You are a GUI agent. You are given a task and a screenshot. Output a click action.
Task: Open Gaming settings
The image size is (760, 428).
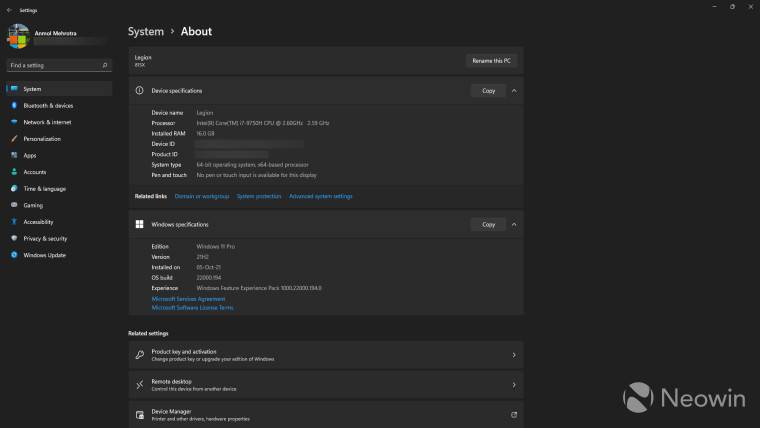coord(59,205)
